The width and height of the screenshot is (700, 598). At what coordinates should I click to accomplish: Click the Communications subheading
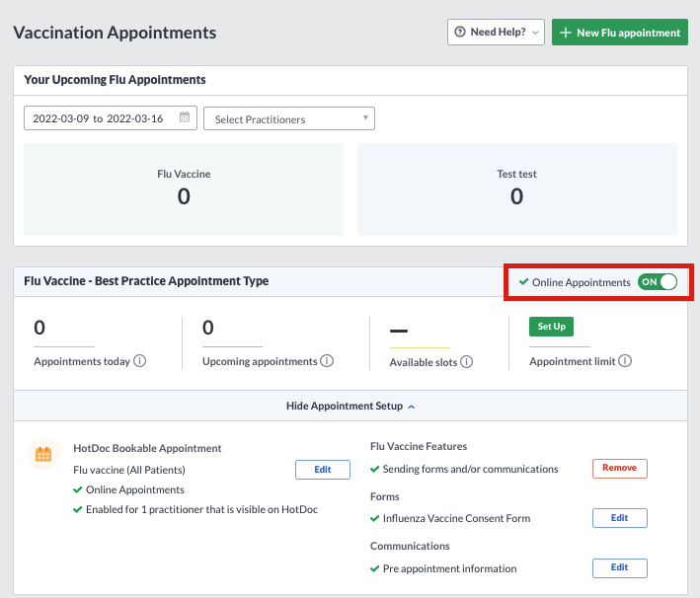tap(410, 546)
